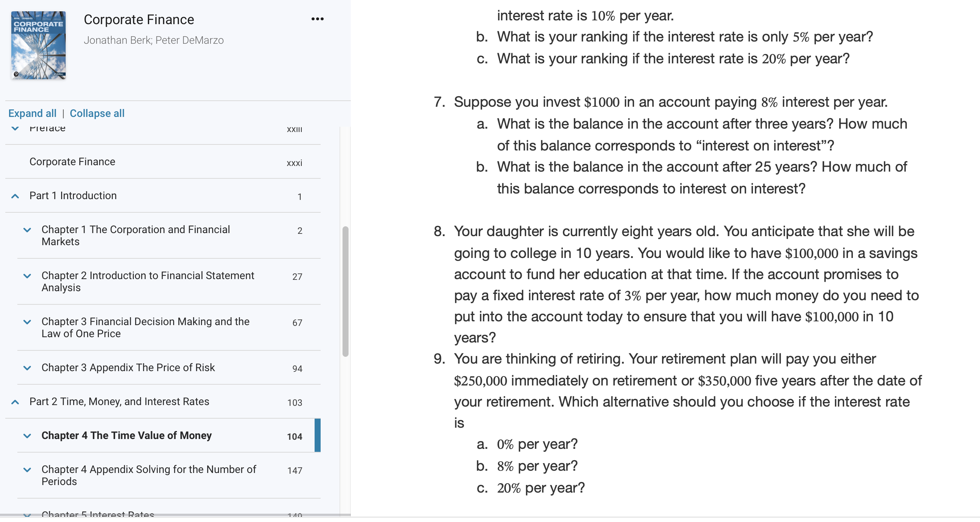Expand Chapter 2 Introduction to Financial Statement Analysis
The image size is (980, 522).
pyautogui.click(x=27, y=276)
